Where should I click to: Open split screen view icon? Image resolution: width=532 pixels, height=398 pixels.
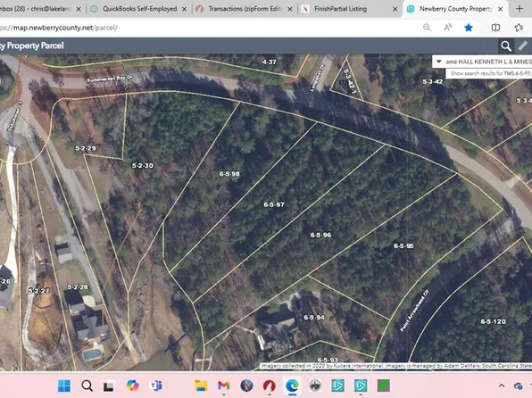(495, 28)
